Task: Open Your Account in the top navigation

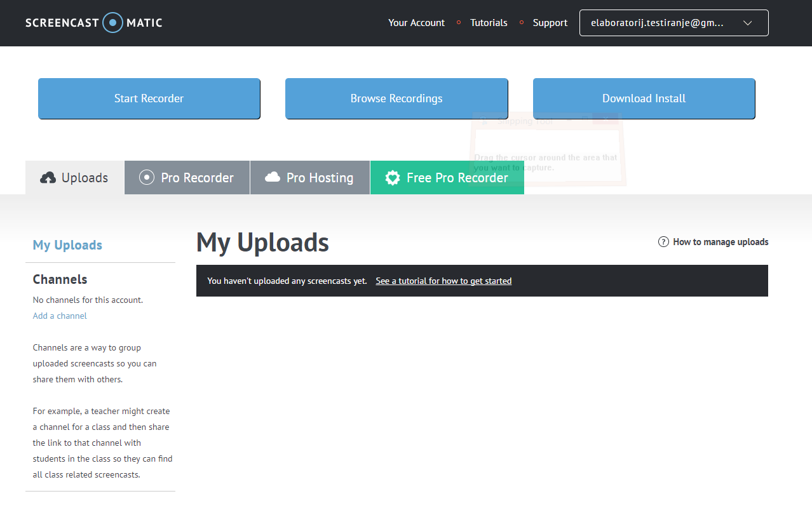Action: [x=416, y=23]
